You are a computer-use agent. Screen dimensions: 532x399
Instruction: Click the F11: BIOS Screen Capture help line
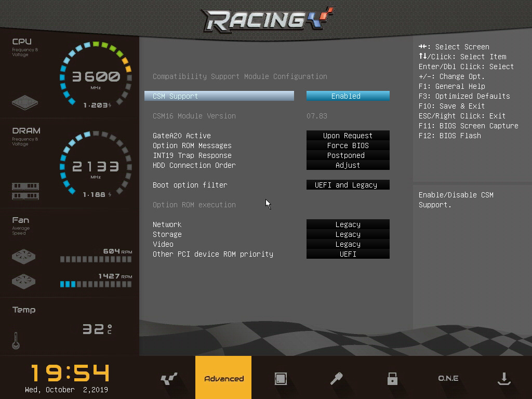click(x=469, y=126)
